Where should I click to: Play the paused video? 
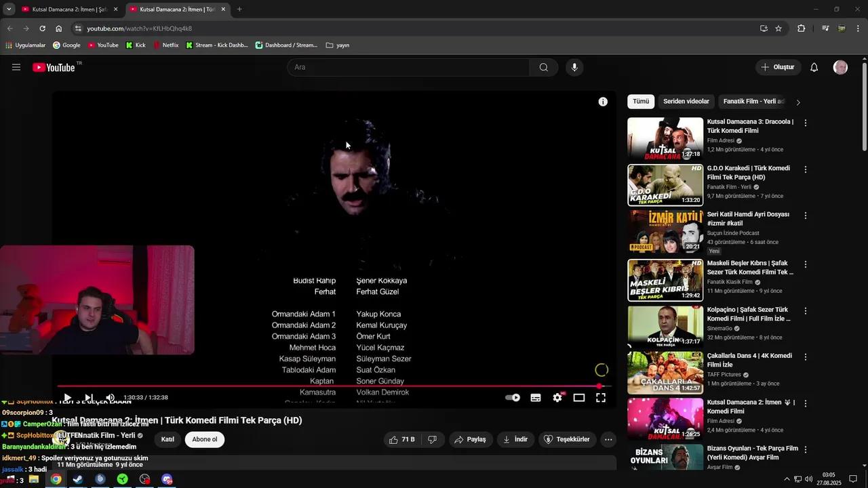(x=67, y=398)
